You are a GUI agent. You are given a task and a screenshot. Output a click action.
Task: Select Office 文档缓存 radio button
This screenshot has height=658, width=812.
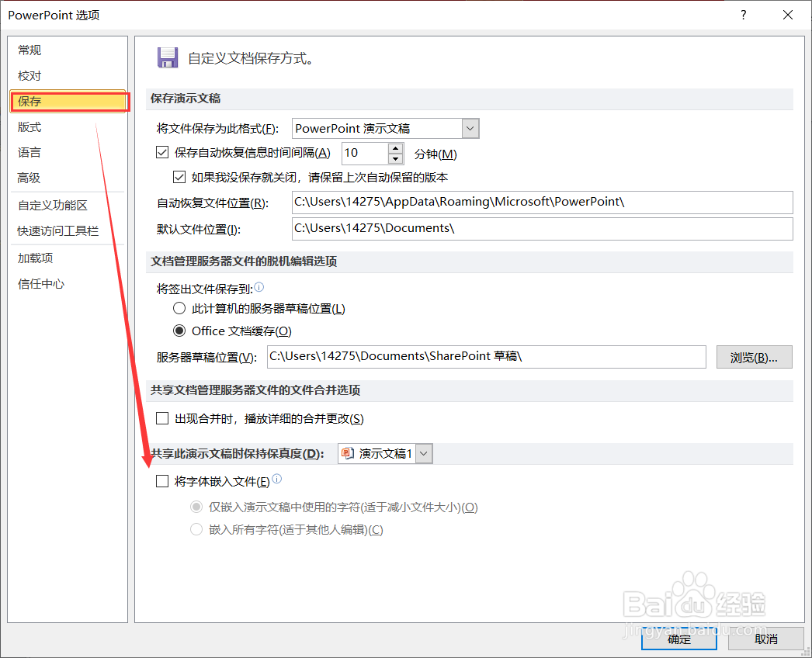click(x=179, y=331)
